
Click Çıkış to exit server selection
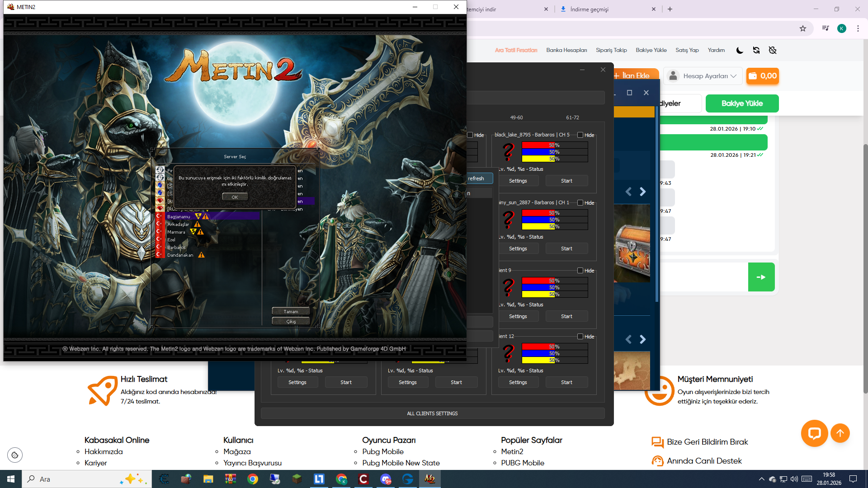(291, 321)
